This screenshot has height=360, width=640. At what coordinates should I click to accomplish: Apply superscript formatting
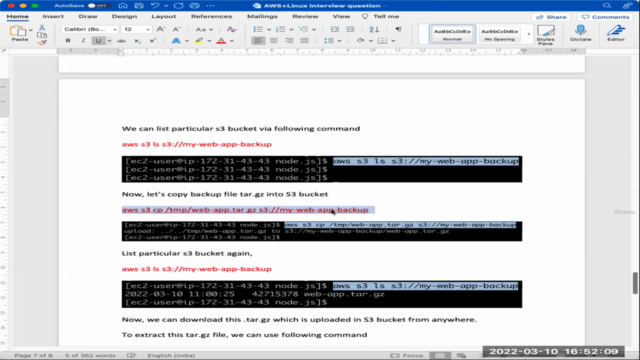(x=153, y=41)
